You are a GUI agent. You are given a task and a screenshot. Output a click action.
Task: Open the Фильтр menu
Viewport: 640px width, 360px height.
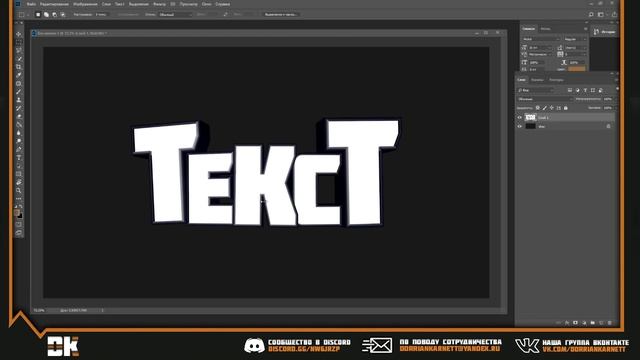[x=160, y=4]
